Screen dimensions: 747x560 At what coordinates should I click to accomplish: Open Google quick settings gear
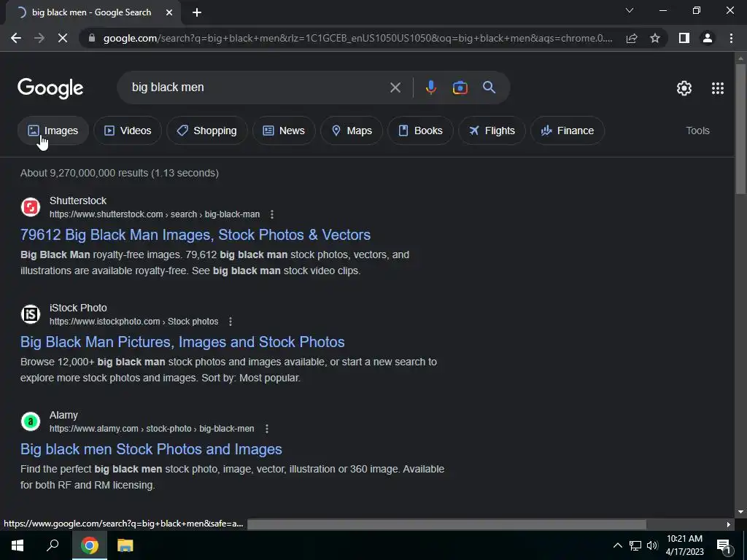coord(684,88)
